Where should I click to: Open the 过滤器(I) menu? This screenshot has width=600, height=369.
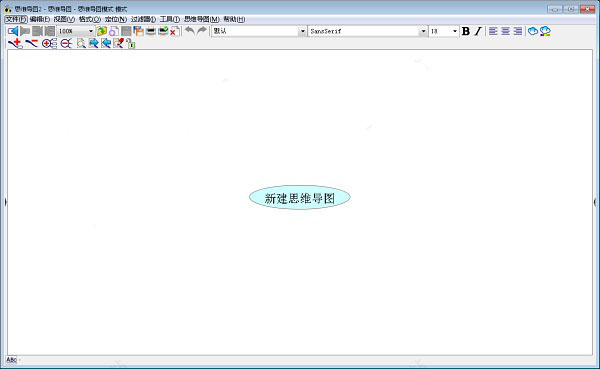(143, 19)
